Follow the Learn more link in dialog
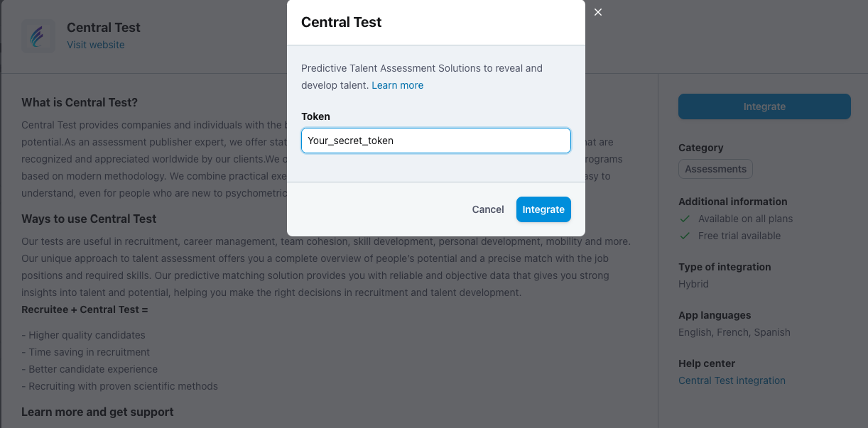The image size is (868, 428). click(x=398, y=85)
